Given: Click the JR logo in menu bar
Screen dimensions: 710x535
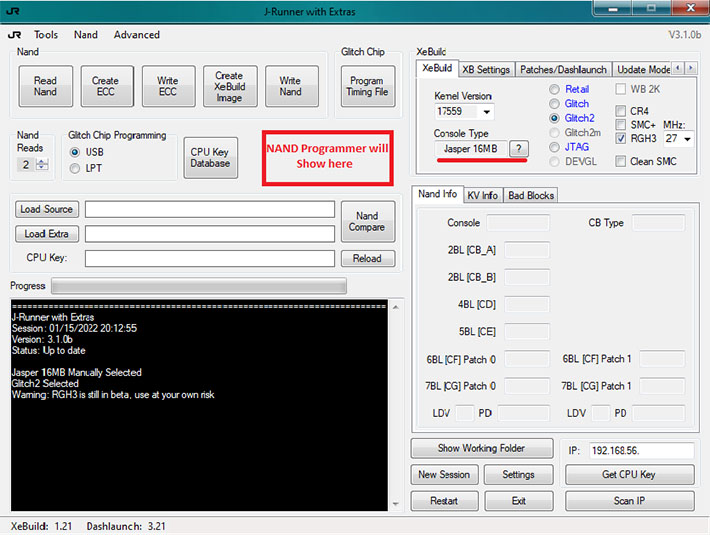Looking at the screenshot, I should click(14, 35).
